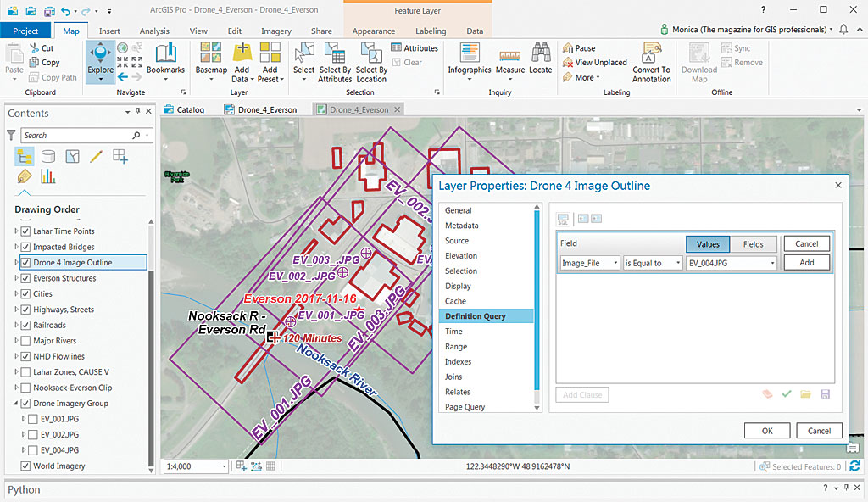Open the EV_004.JPG value dropdown
The image size is (868, 502).
(771, 262)
